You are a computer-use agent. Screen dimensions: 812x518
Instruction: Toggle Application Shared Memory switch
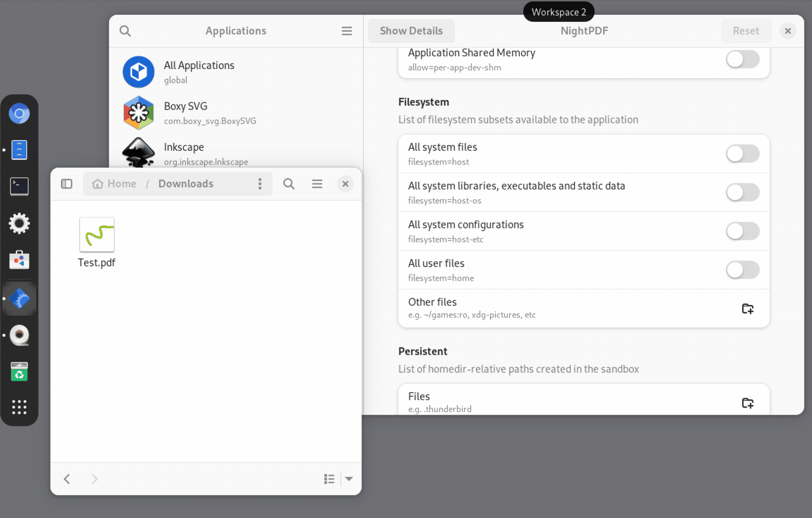click(742, 59)
